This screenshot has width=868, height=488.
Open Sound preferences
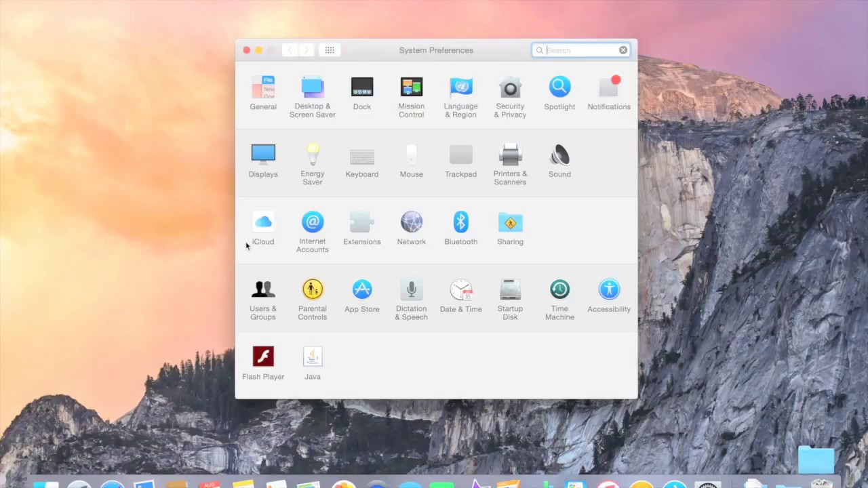pyautogui.click(x=559, y=161)
